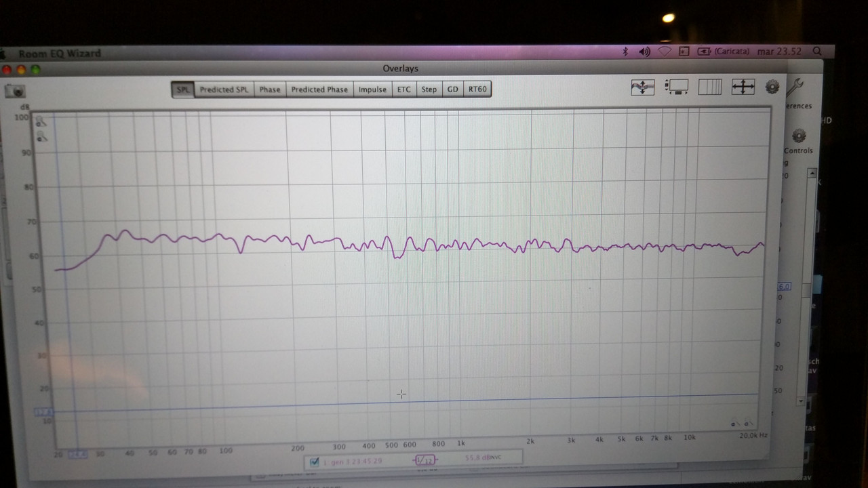This screenshot has width=868, height=488.
Task: Open the Wi-Fi menu bar icon
Action: click(665, 52)
